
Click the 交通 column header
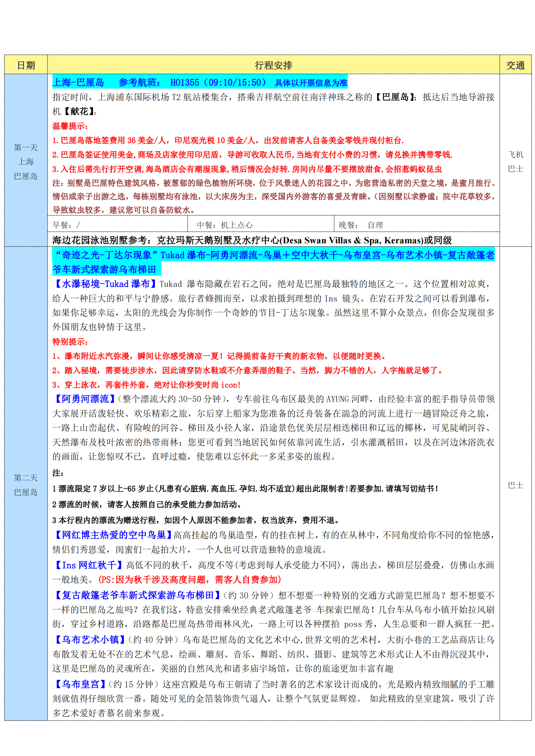[515, 65]
